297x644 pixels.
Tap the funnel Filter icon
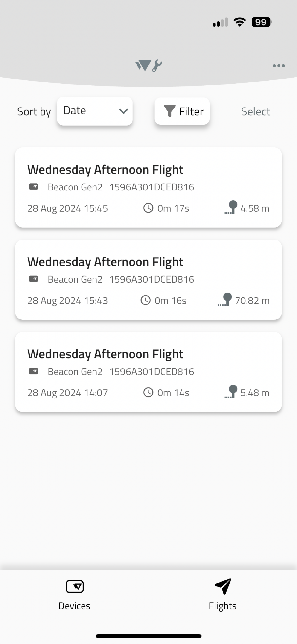(169, 111)
